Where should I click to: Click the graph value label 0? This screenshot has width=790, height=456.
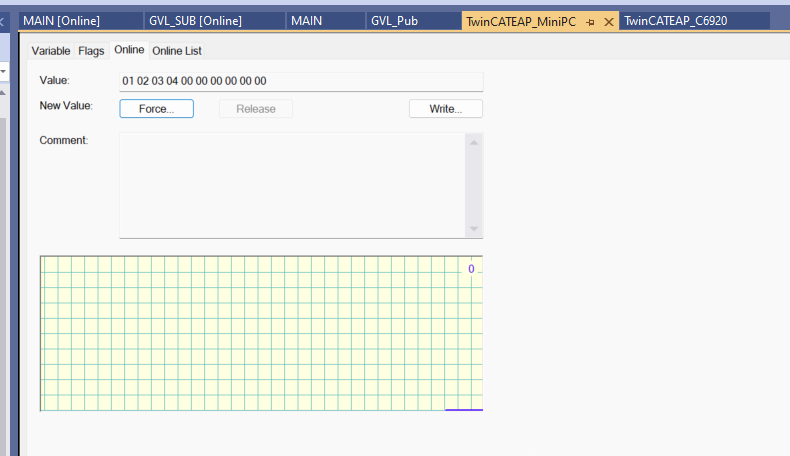coord(471,269)
